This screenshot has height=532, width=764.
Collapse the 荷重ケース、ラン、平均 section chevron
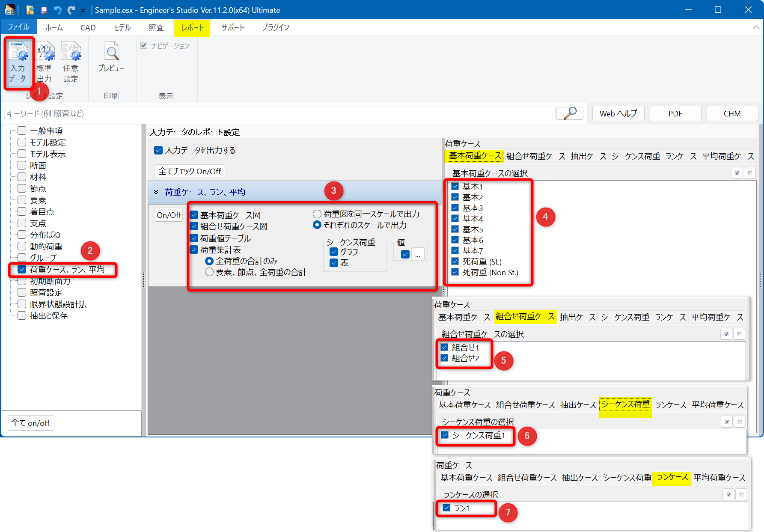click(x=156, y=192)
